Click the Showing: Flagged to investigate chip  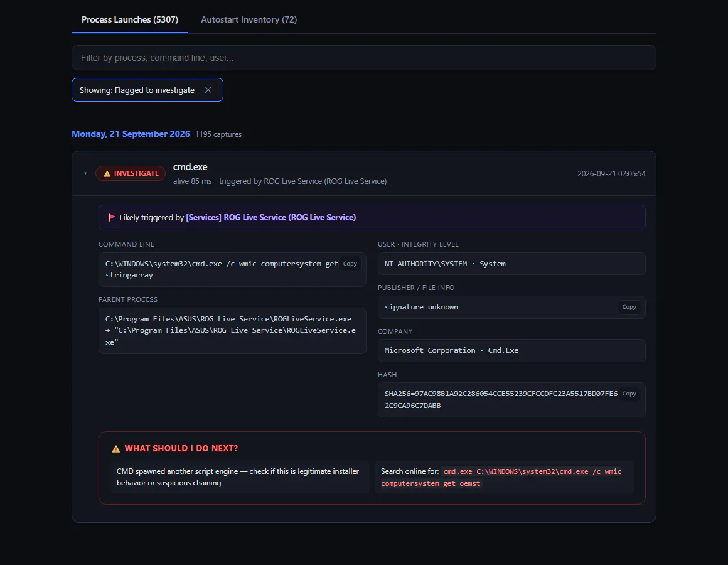[147, 90]
